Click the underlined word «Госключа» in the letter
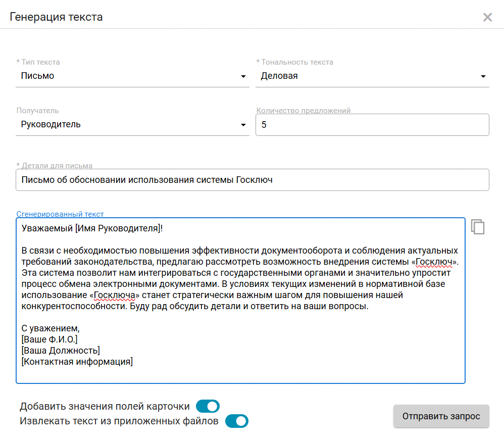Image resolution: width=504 pixels, height=441 pixels. click(x=113, y=295)
